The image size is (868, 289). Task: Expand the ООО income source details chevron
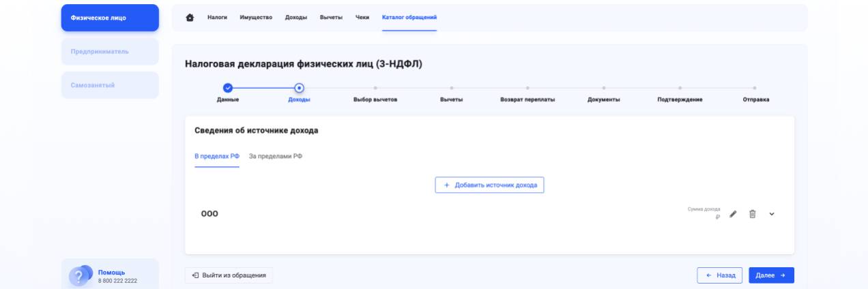(772, 214)
